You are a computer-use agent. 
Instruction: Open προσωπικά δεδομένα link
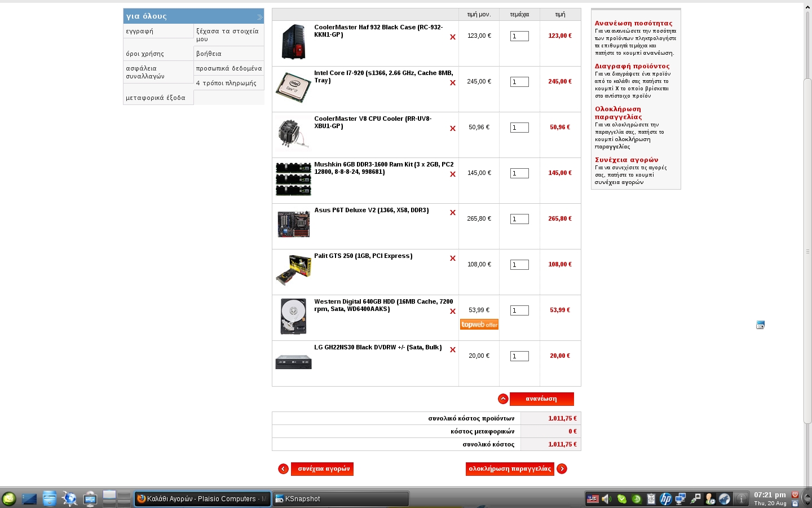pyautogui.click(x=229, y=68)
